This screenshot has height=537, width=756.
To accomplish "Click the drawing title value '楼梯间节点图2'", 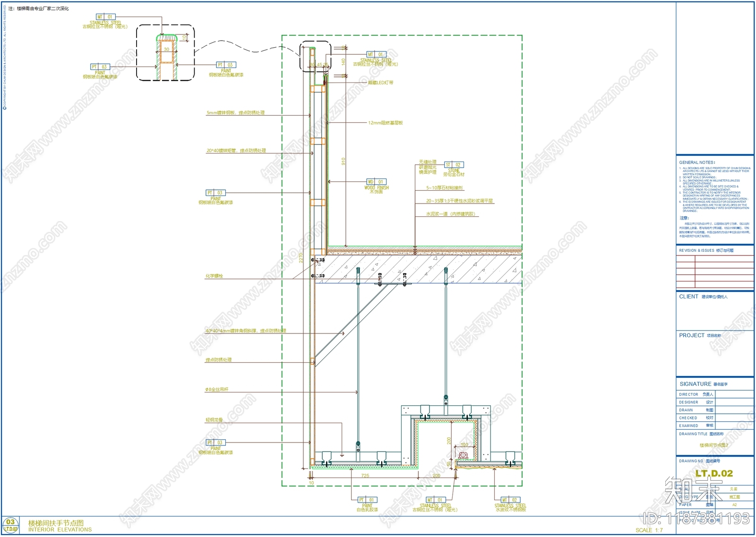I will point(714,445).
